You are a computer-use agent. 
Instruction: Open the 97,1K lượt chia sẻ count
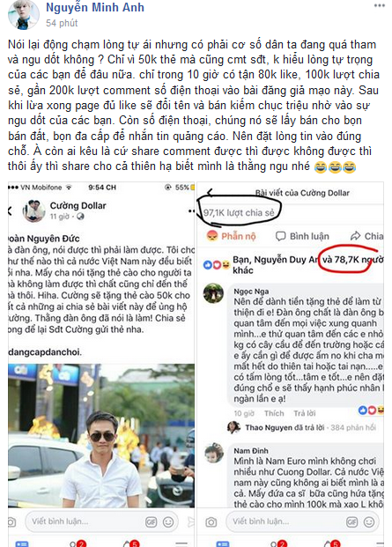pos(239,212)
